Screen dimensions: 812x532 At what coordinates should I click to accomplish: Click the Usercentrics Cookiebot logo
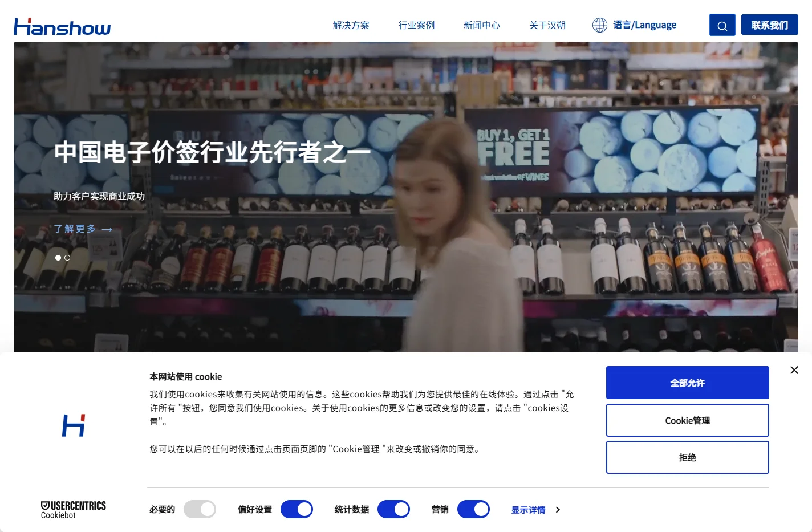[x=74, y=510]
